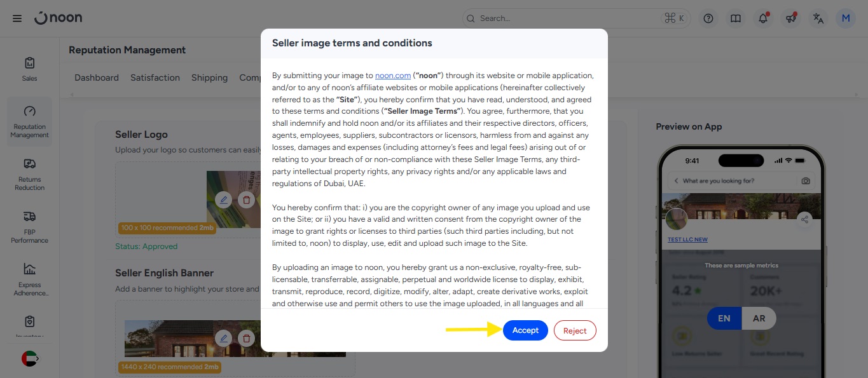Click 1440 x 240 recommended badge
The height and width of the screenshot is (378, 868).
(x=170, y=367)
